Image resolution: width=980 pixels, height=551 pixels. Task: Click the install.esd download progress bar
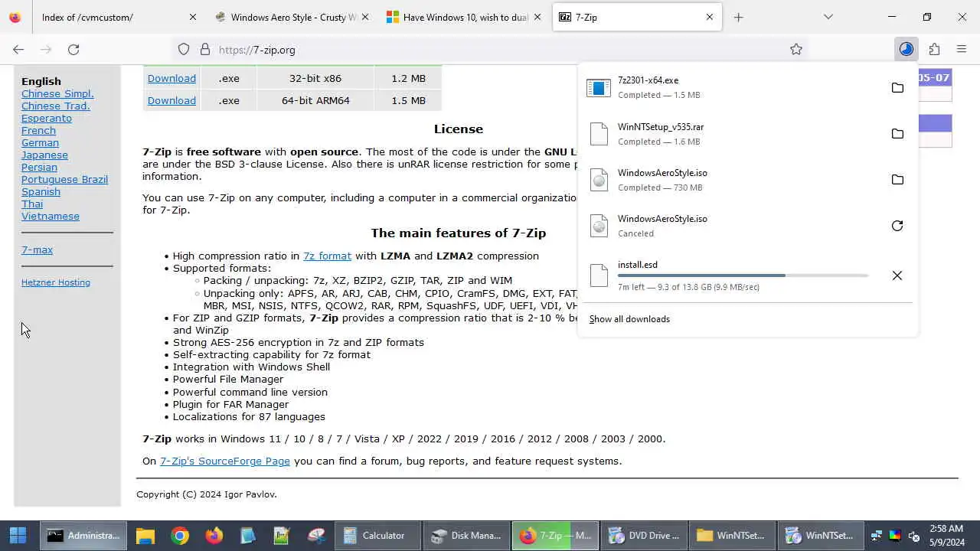coord(743,275)
